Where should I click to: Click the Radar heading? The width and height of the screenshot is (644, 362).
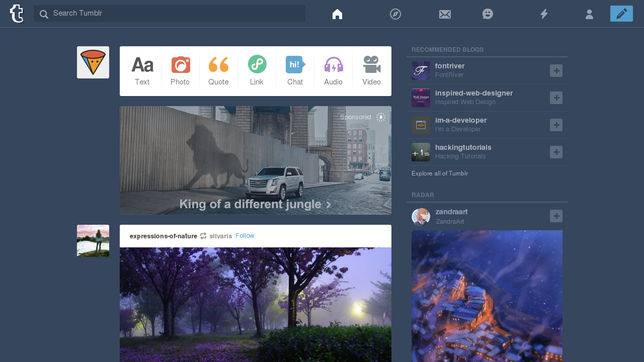(423, 195)
